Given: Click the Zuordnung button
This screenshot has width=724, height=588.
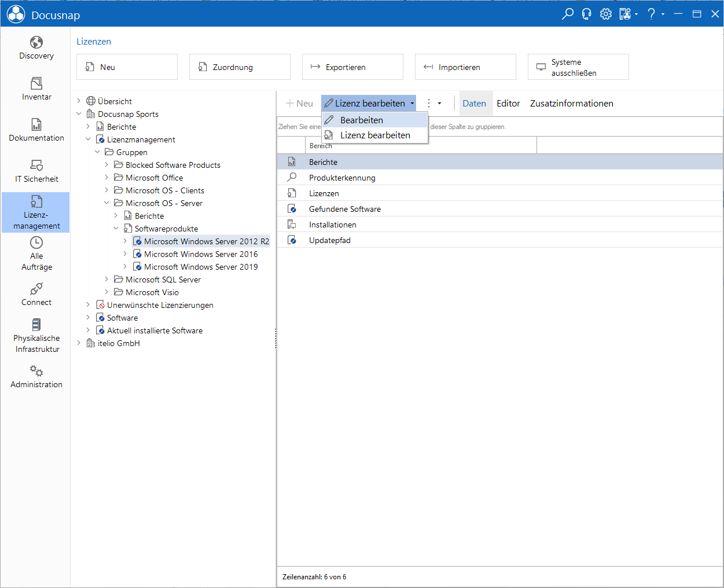Looking at the screenshot, I should [x=240, y=67].
